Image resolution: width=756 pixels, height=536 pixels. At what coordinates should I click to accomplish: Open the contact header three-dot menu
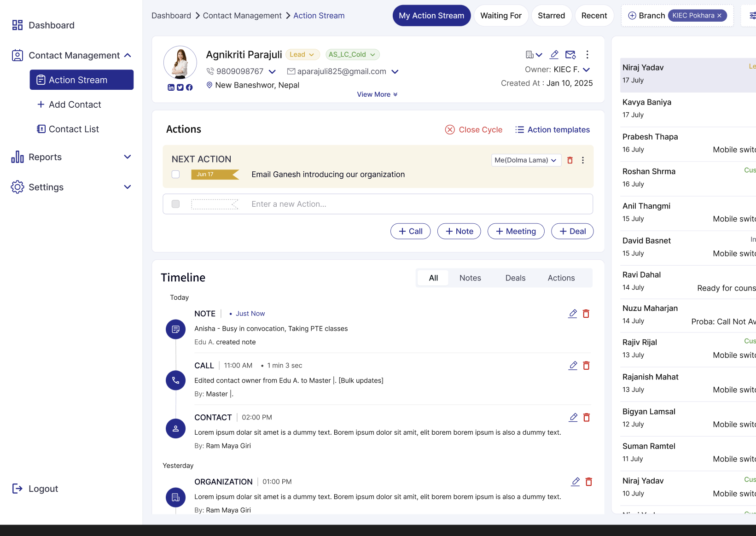click(587, 55)
